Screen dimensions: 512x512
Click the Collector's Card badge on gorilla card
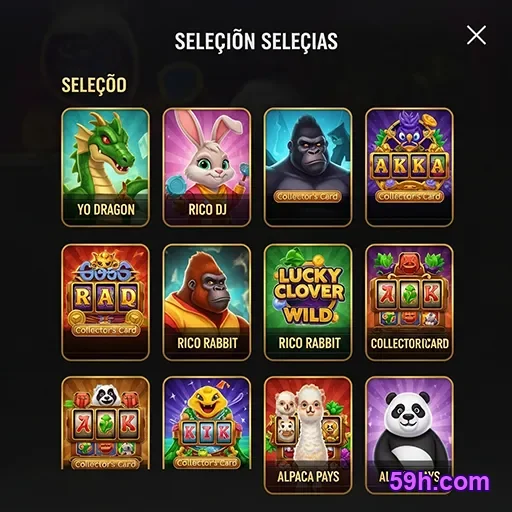(308, 197)
